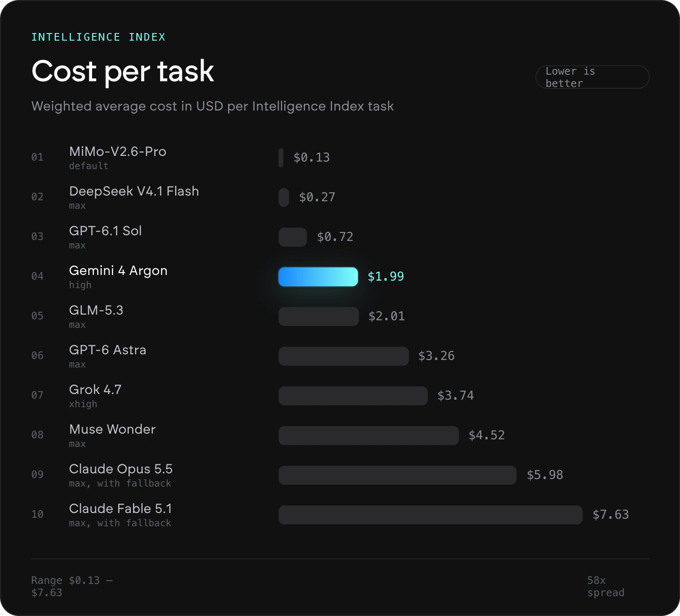Click the "default" setting label under MiMo-V2.6-Pro
Viewport: 680px width, 616px height.
[x=89, y=166]
